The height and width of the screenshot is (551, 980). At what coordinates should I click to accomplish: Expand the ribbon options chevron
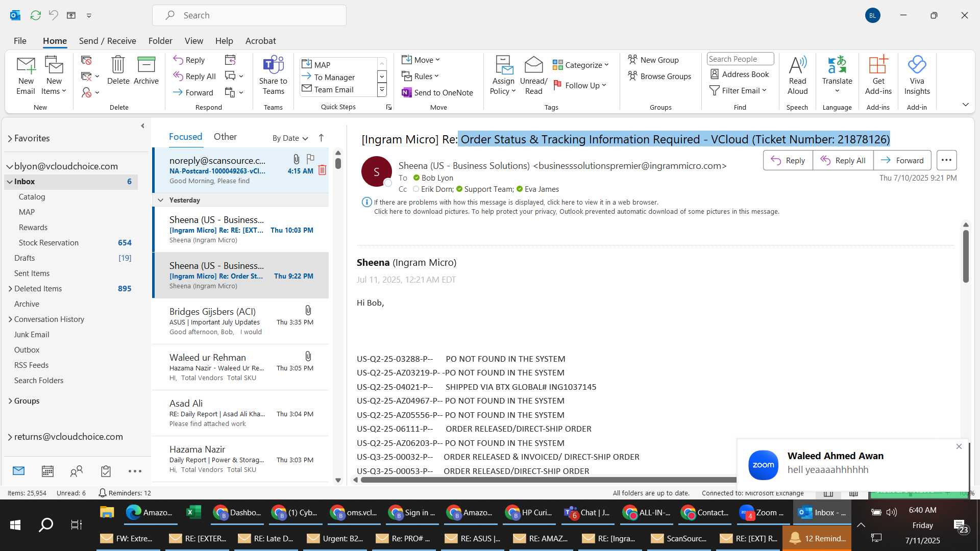(965, 105)
